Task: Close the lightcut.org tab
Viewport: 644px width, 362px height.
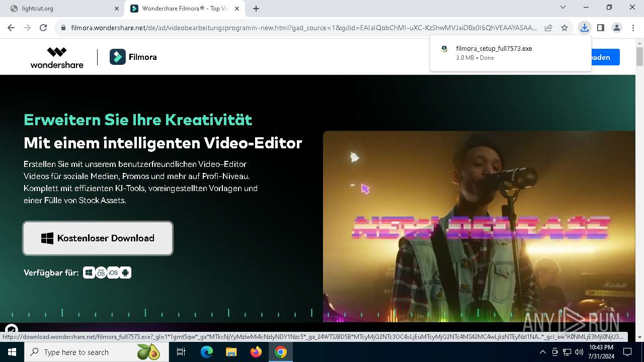Action: [x=116, y=9]
